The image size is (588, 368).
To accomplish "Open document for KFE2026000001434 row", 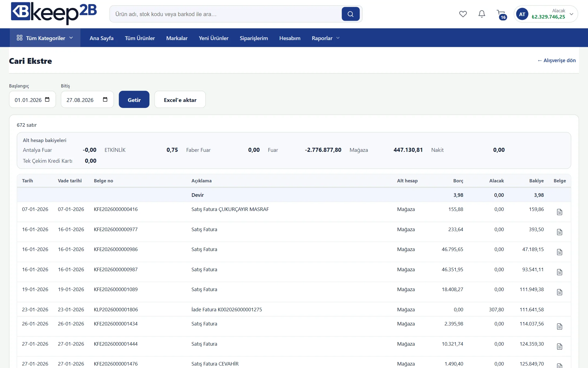I will click(559, 327).
